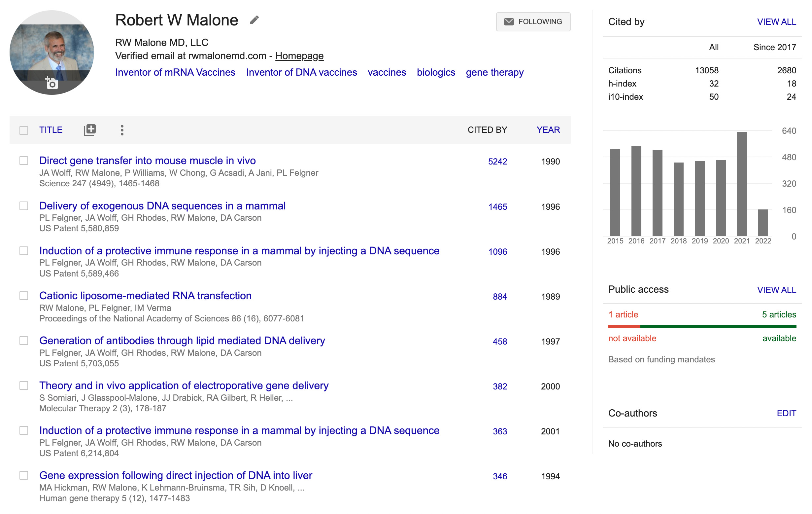Click the gene therapy interest tag
The image size is (812, 514).
[x=494, y=72]
